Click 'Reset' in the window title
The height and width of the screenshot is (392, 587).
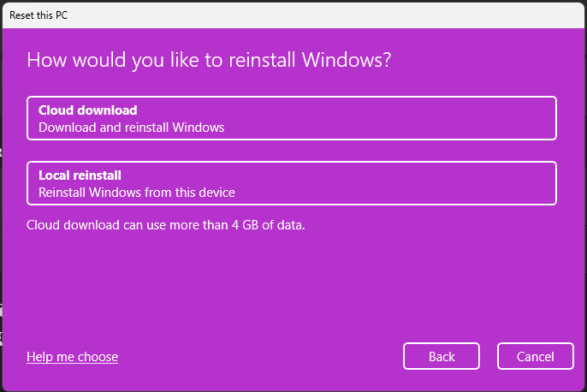tap(22, 15)
